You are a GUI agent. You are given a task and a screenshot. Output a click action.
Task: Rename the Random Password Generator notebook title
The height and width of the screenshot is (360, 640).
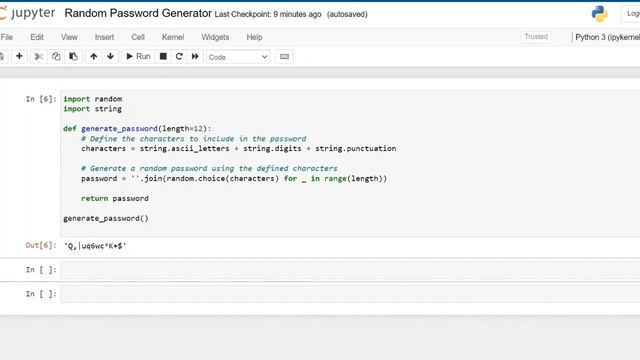pos(138,13)
